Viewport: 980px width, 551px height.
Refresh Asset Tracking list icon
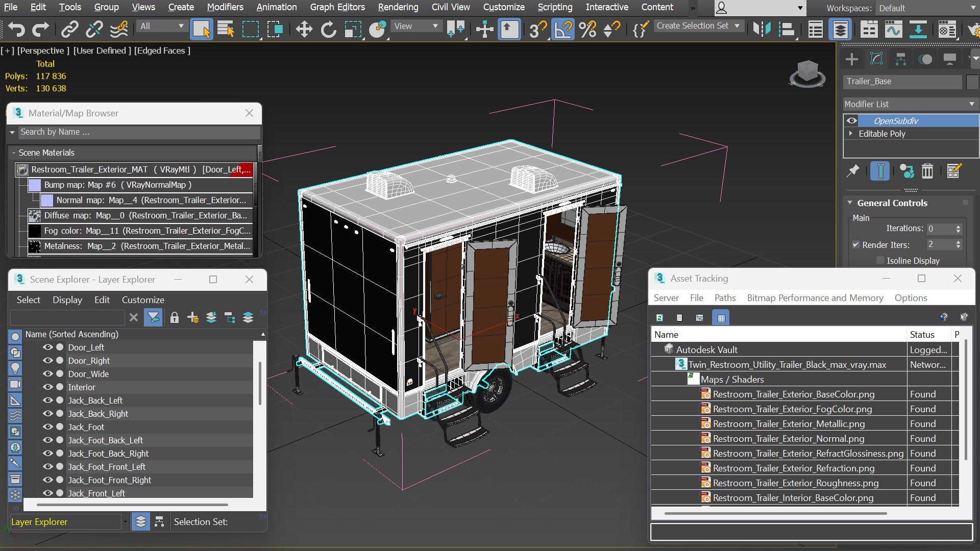(x=659, y=317)
